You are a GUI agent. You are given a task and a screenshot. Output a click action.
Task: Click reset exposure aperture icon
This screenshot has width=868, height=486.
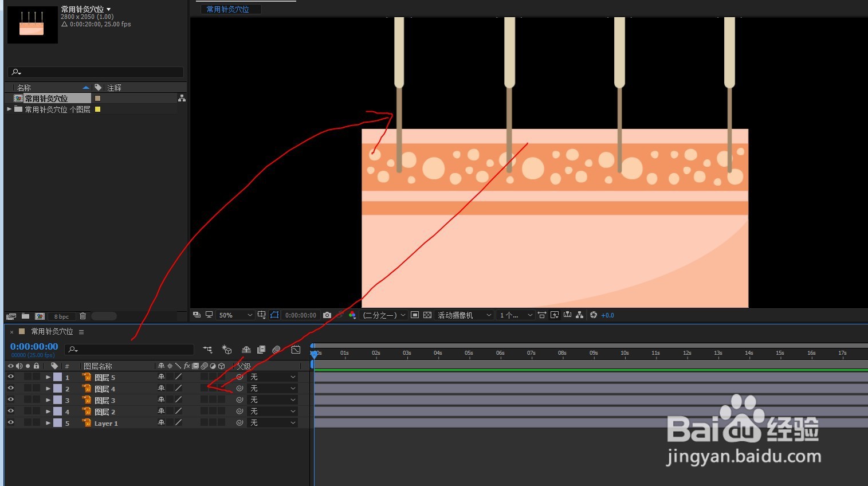point(593,315)
